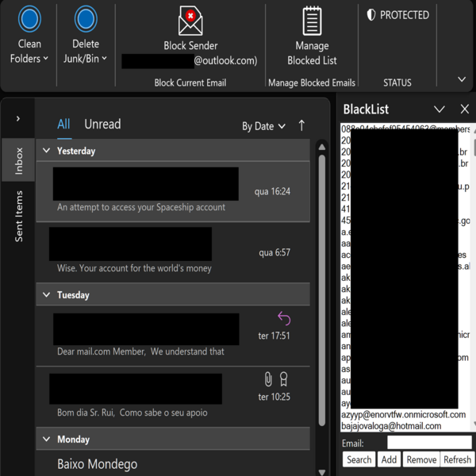Open the Clean Folders dropdown

pyautogui.click(x=29, y=52)
